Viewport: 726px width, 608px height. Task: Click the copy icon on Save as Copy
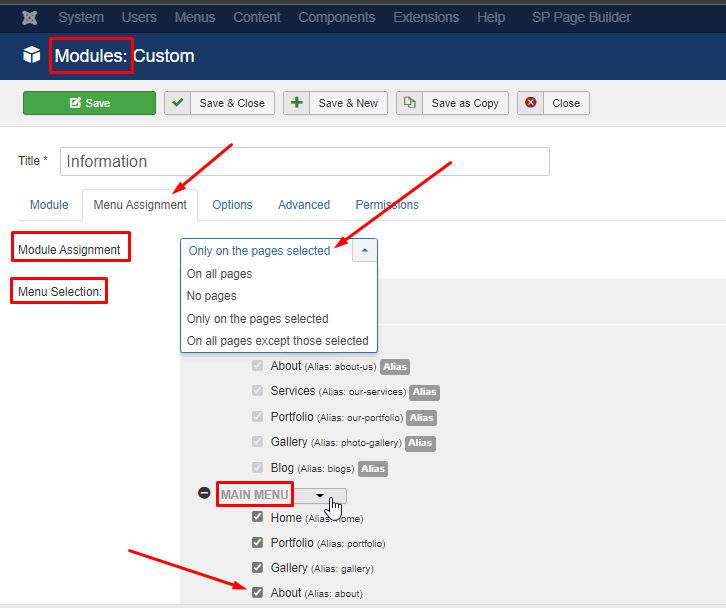(410, 103)
